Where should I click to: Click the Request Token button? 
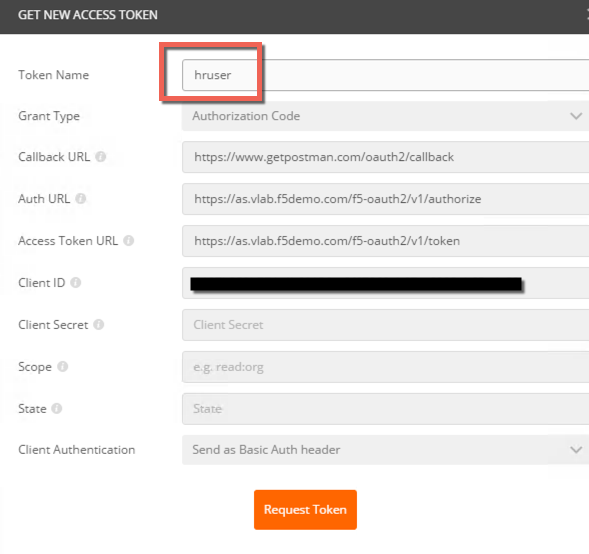(305, 510)
